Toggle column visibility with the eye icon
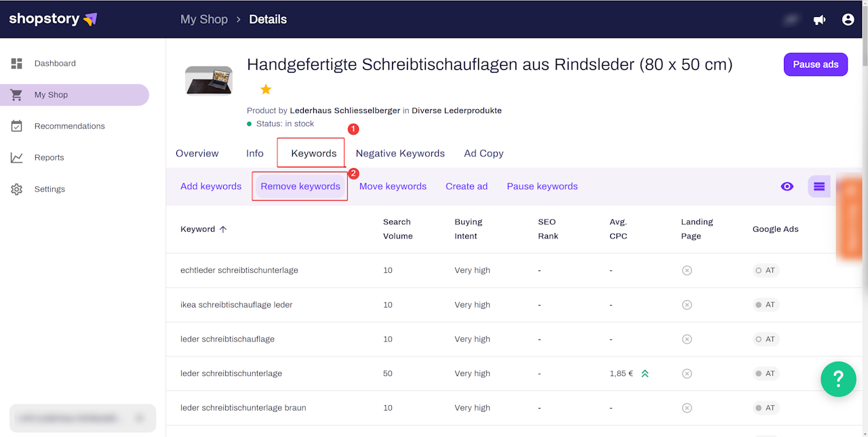This screenshot has height=437, width=868. click(x=787, y=186)
